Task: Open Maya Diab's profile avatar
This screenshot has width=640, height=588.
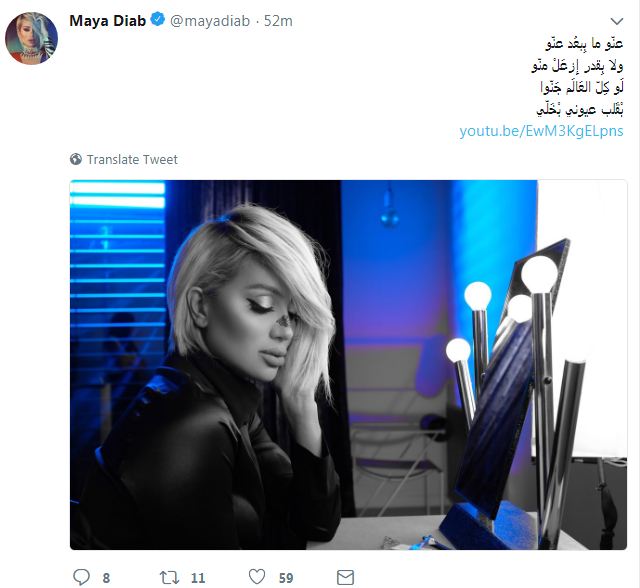Action: [x=31, y=38]
